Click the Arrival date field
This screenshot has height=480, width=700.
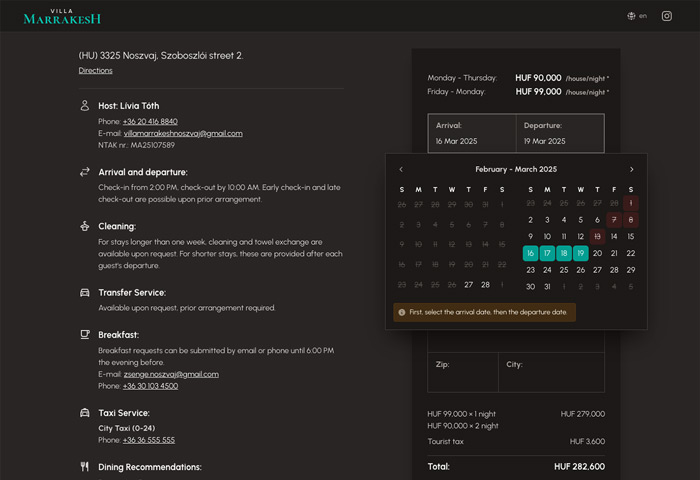coord(472,134)
